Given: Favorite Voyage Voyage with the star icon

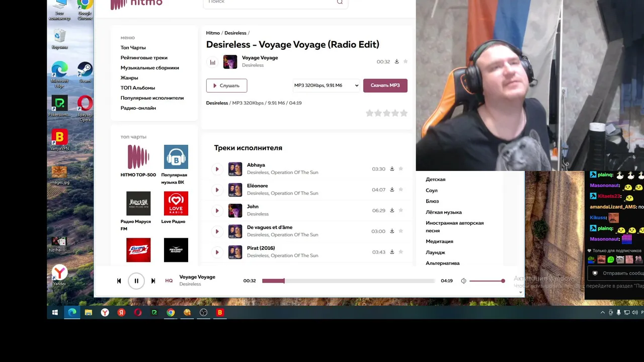Looking at the screenshot, I should click(x=406, y=61).
